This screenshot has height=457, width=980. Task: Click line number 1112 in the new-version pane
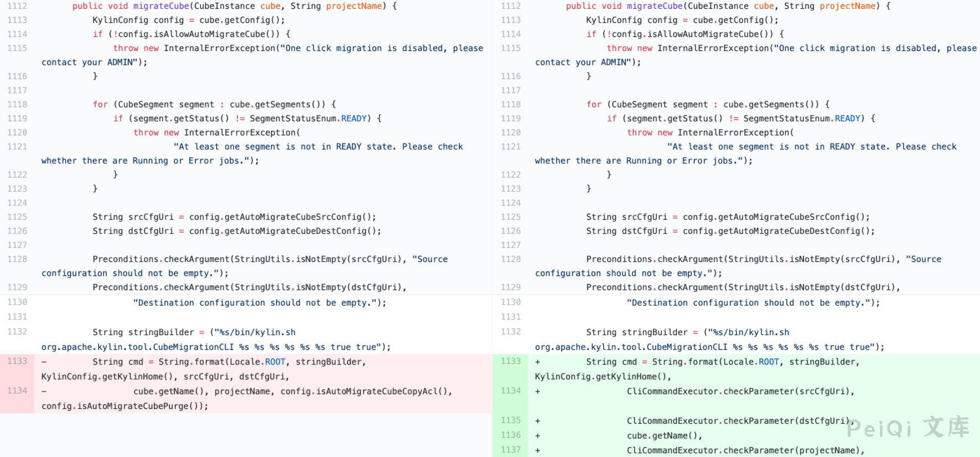tap(510, 6)
